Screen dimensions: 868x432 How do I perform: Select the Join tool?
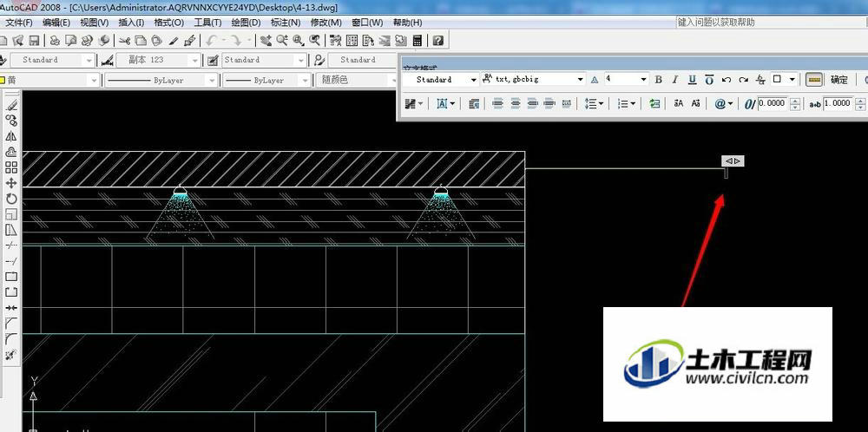(11, 308)
